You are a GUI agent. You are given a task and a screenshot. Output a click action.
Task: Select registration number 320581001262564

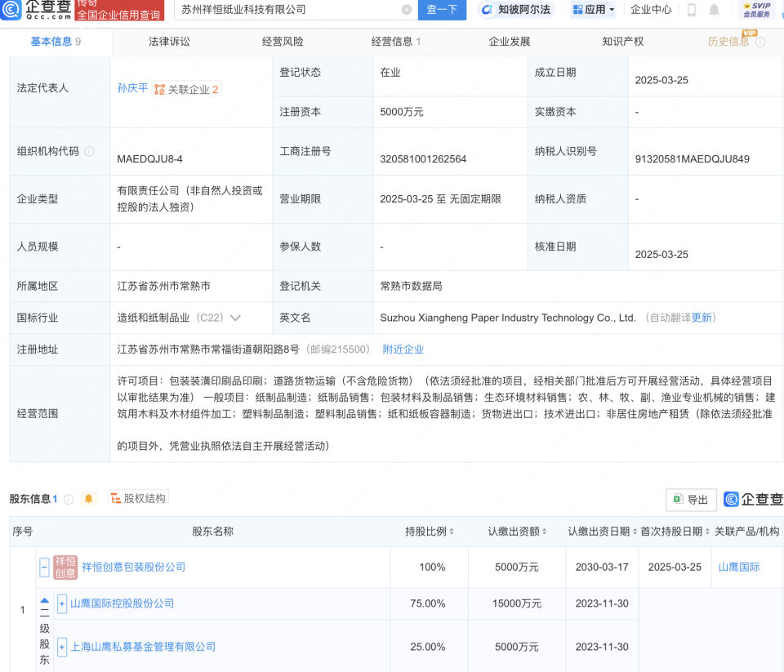point(423,159)
